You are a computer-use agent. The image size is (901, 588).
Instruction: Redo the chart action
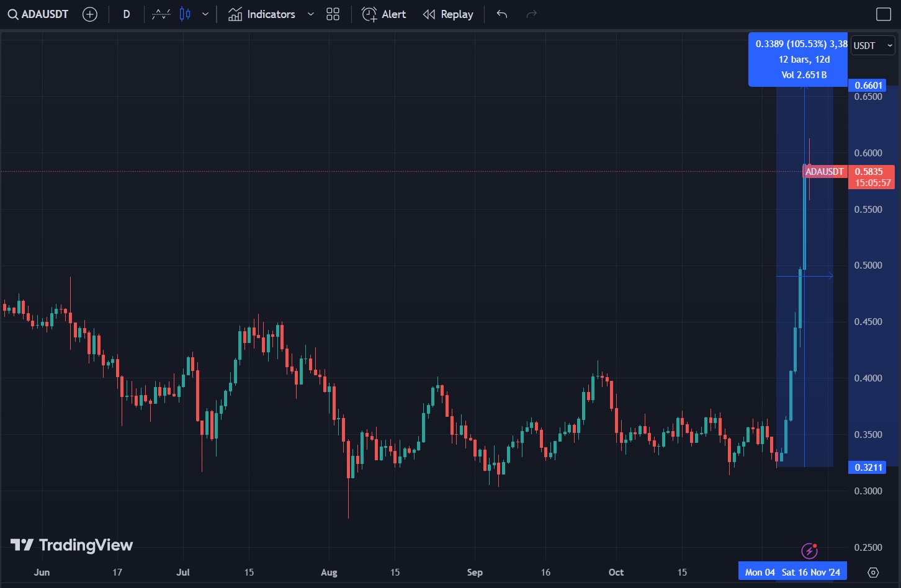pyautogui.click(x=531, y=14)
